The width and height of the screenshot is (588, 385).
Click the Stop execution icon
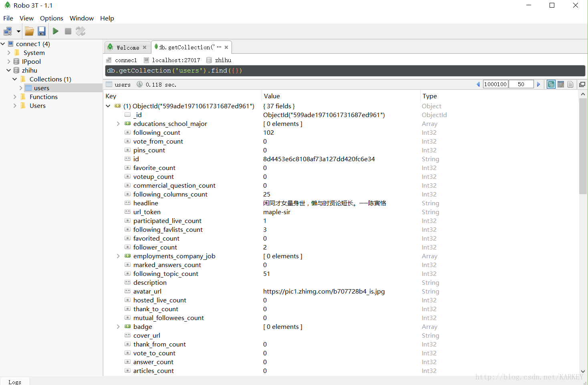tap(68, 31)
